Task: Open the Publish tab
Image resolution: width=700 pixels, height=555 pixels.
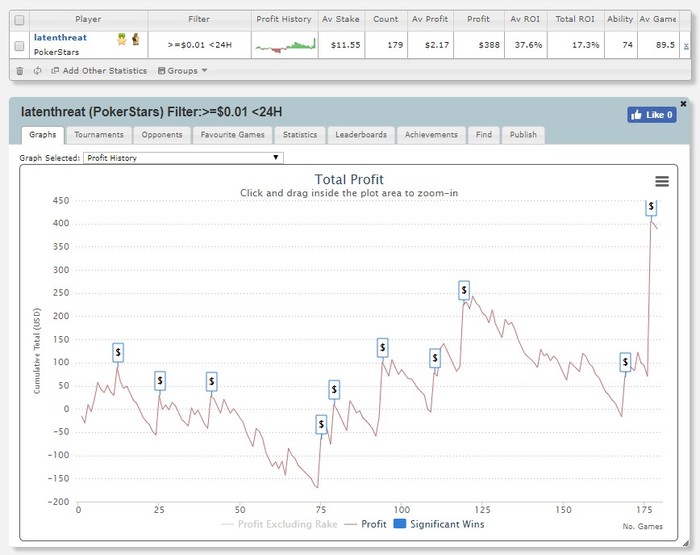Action: click(523, 135)
